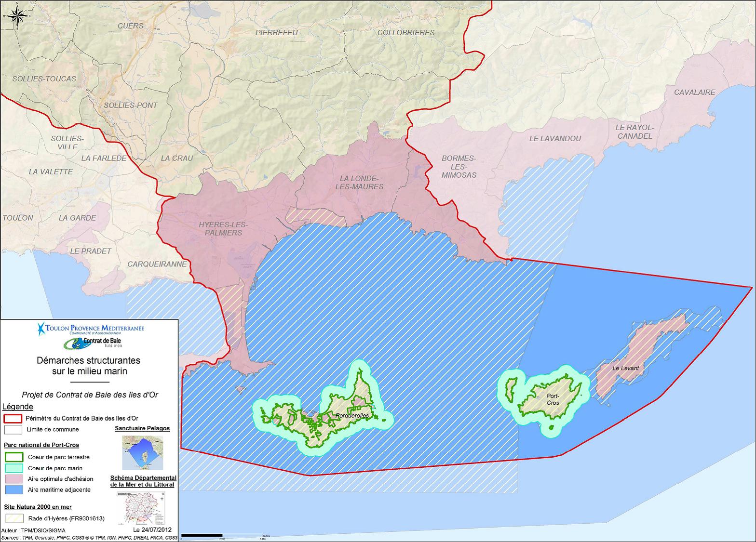Click the green Coeur de parc terrestre symbol
756x542 pixels.
13,457
